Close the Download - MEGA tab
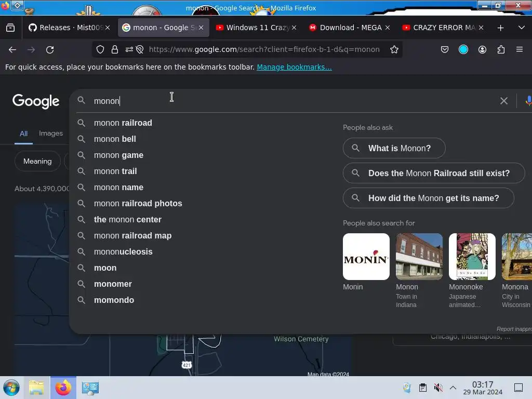532x399 pixels. (388, 28)
